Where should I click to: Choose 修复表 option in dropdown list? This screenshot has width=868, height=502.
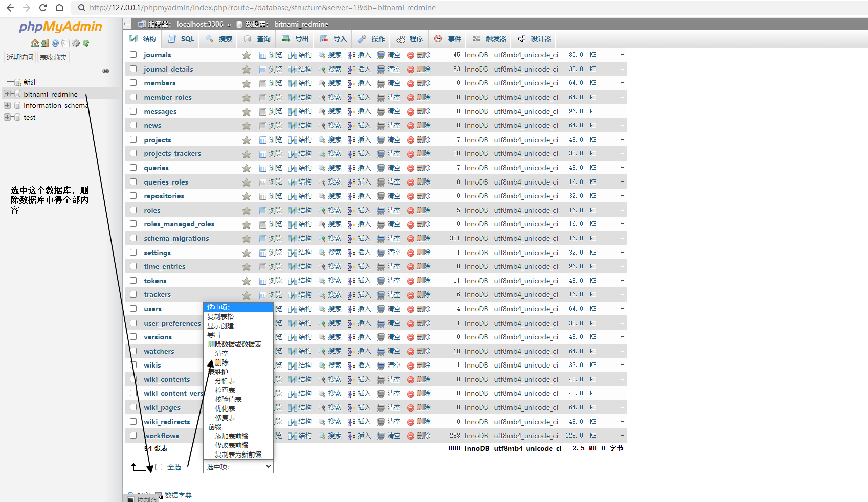click(225, 418)
